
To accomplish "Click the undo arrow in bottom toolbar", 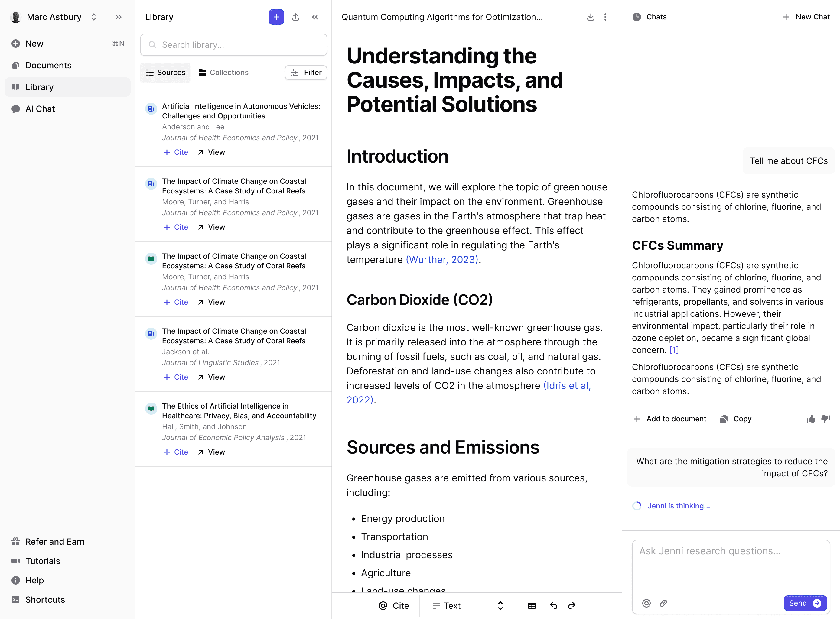I will tap(553, 606).
